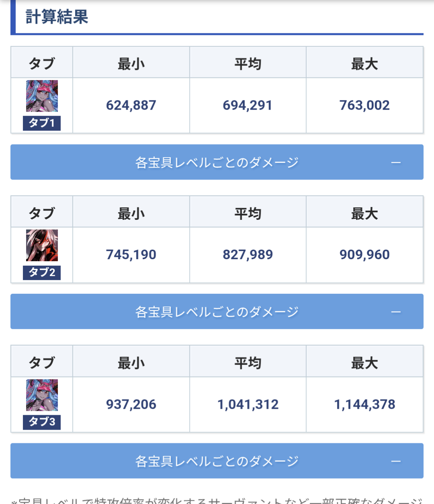
Task: Select the タブ1 badge label
Action: point(42,123)
